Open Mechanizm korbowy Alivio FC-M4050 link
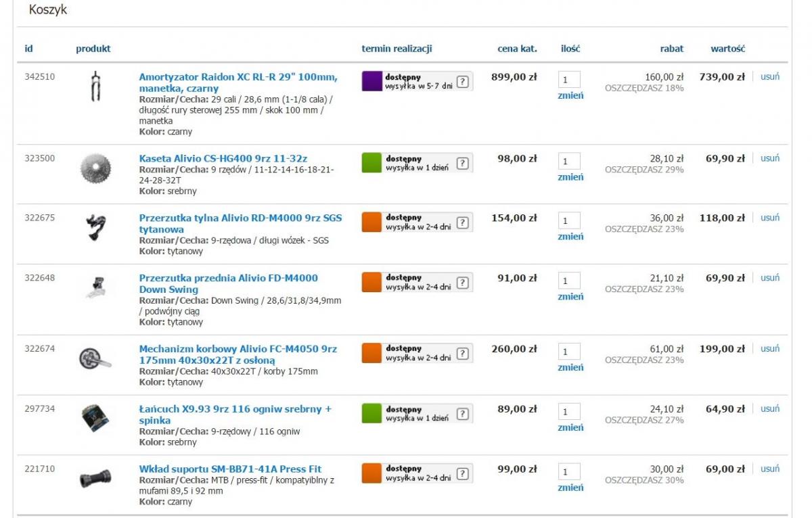Image resolution: width=812 pixels, height=518 pixels. pos(238,354)
